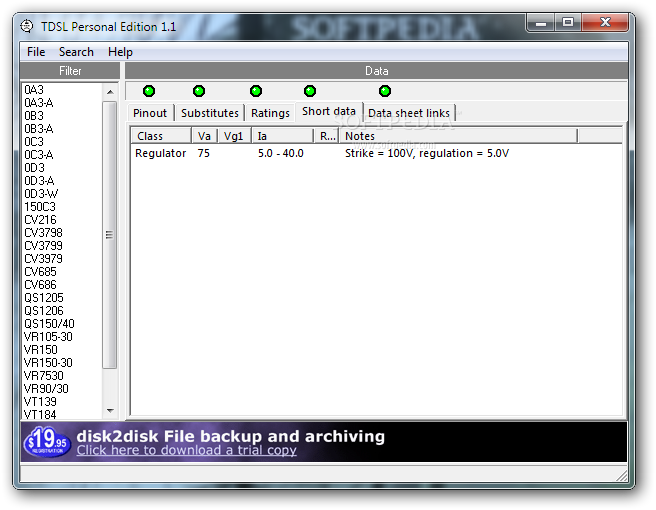Select 0B3 in the filter list
This screenshot has width=656, height=510.
34,115
